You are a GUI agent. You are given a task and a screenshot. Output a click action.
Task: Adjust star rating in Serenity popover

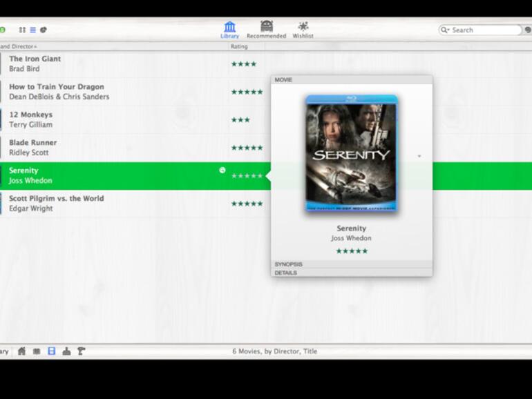(352, 251)
